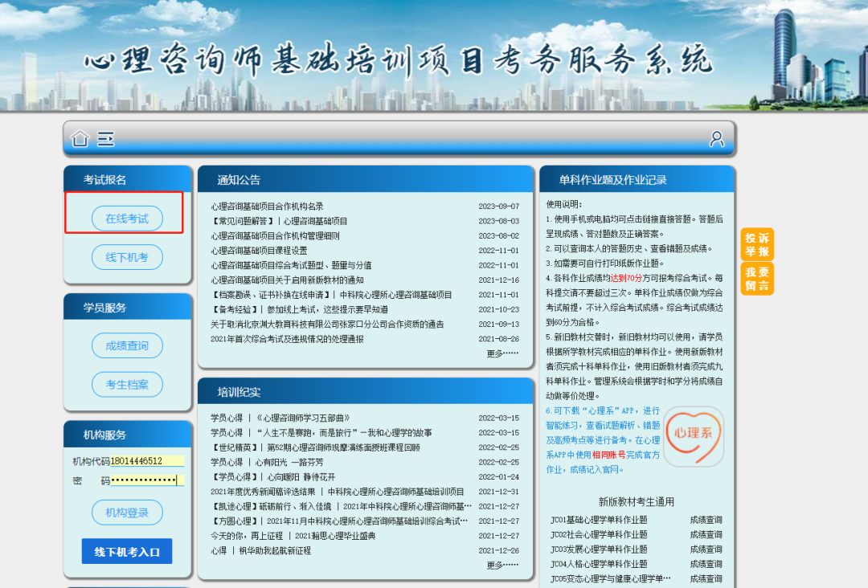Open the 心理咨询基础项目合作机构名录 notice

point(267,206)
